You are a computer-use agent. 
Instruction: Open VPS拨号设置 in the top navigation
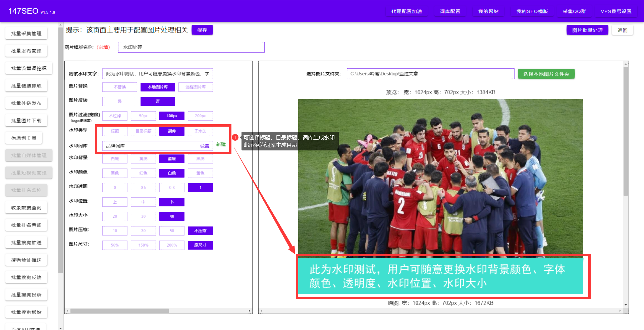point(616,11)
